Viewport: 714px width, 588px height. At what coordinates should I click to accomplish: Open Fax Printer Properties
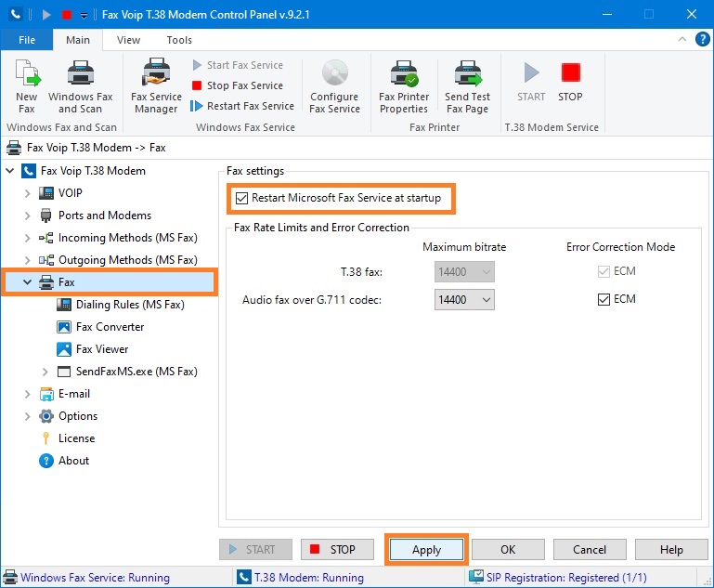(404, 85)
